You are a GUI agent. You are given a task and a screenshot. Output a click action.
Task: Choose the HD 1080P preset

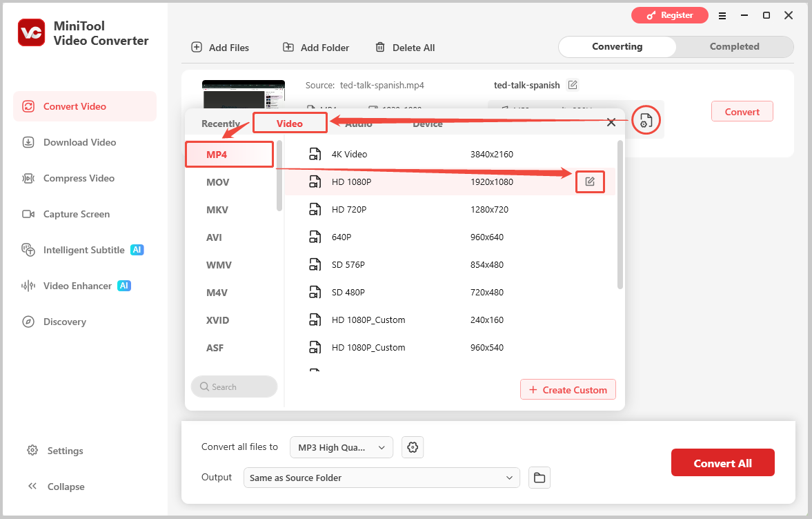(450, 182)
